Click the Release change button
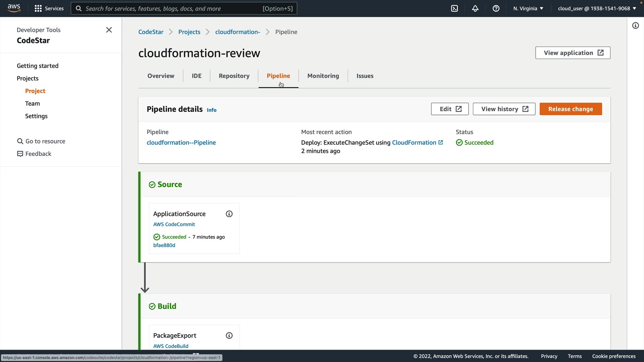Image resolution: width=644 pixels, height=362 pixels. tap(570, 109)
